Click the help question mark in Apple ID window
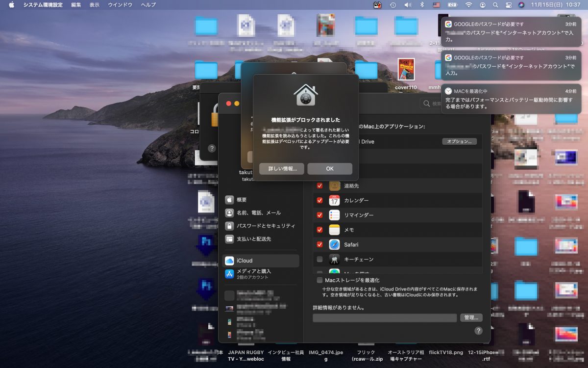Viewport: 588px width, 368px height. click(x=479, y=331)
